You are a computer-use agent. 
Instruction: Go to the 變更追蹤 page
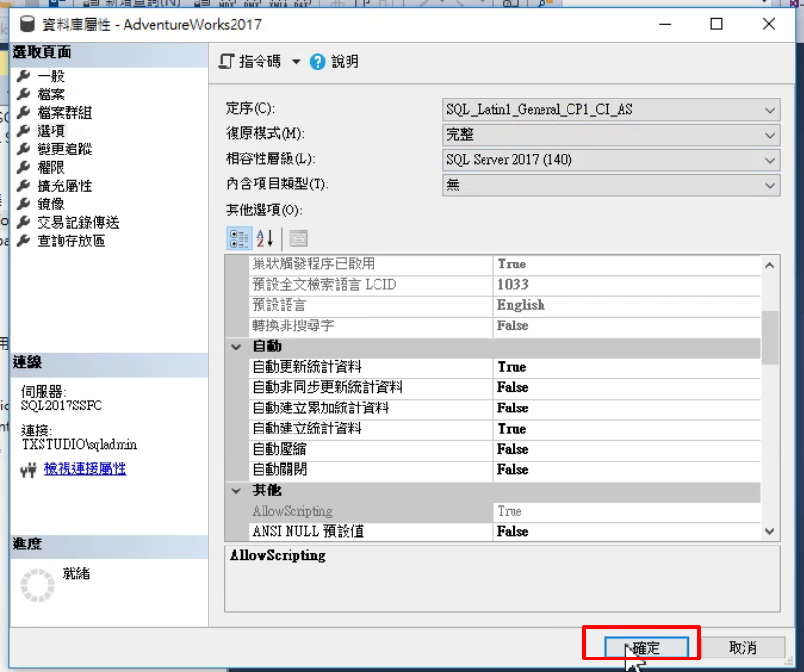pyautogui.click(x=65, y=149)
